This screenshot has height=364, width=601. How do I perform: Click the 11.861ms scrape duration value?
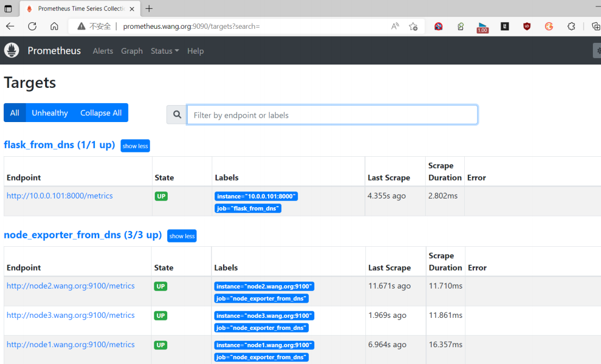click(x=445, y=315)
